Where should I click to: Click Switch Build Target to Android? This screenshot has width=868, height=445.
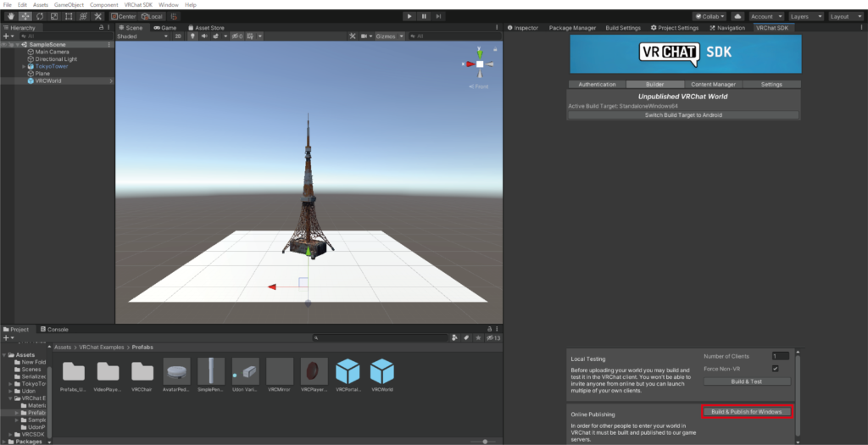click(x=683, y=115)
